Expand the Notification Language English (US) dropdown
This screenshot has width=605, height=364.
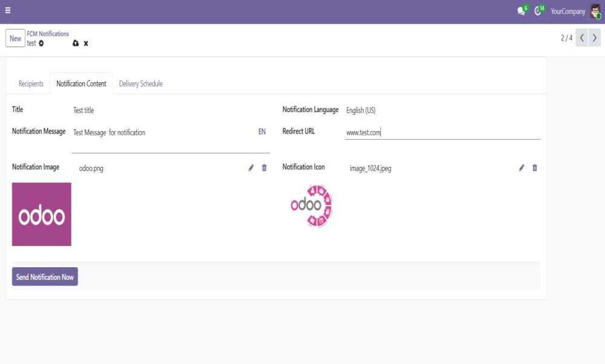[x=442, y=111]
